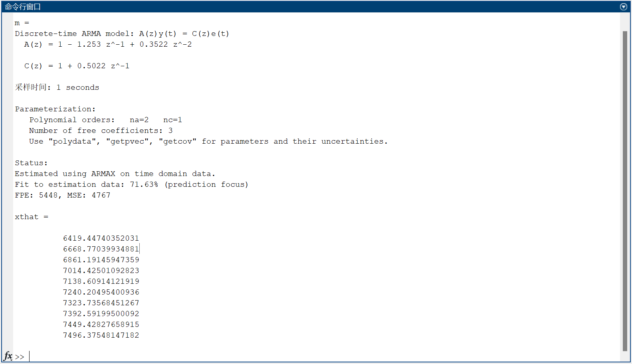Click the value 6419.44740352031 in xhat

click(101, 238)
